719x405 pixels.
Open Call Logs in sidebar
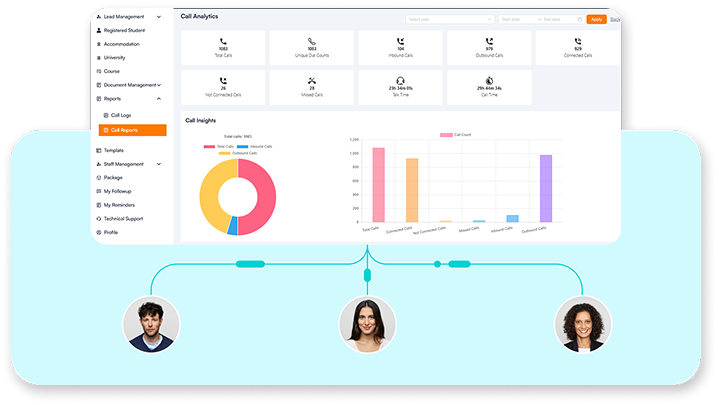(120, 116)
